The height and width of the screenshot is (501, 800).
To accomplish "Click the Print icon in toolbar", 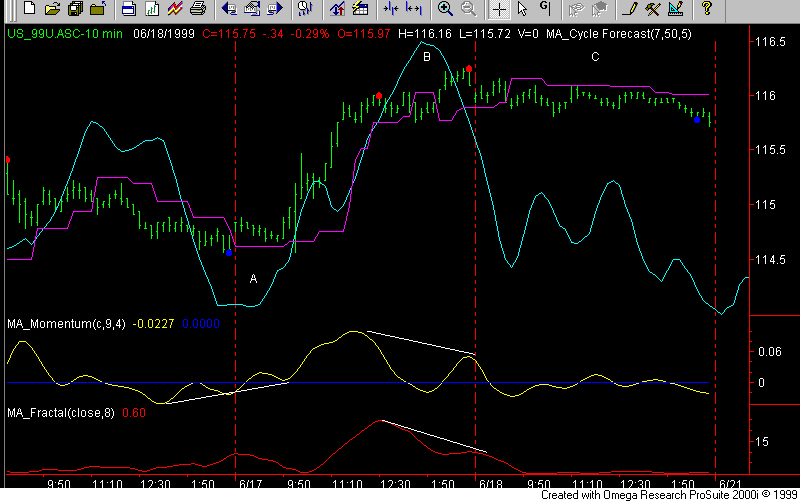I will pos(198,10).
